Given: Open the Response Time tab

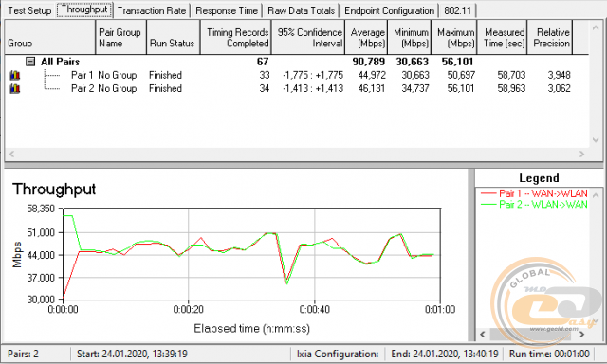Looking at the screenshot, I should [x=227, y=10].
